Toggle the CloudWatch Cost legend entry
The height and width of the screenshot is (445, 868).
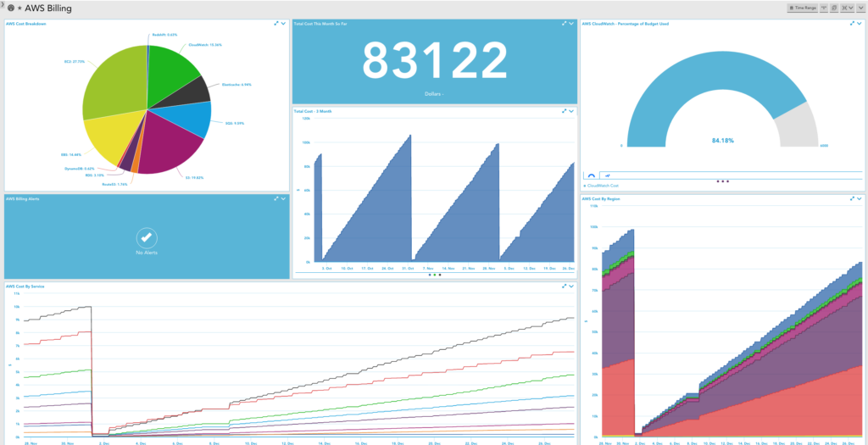602,185
